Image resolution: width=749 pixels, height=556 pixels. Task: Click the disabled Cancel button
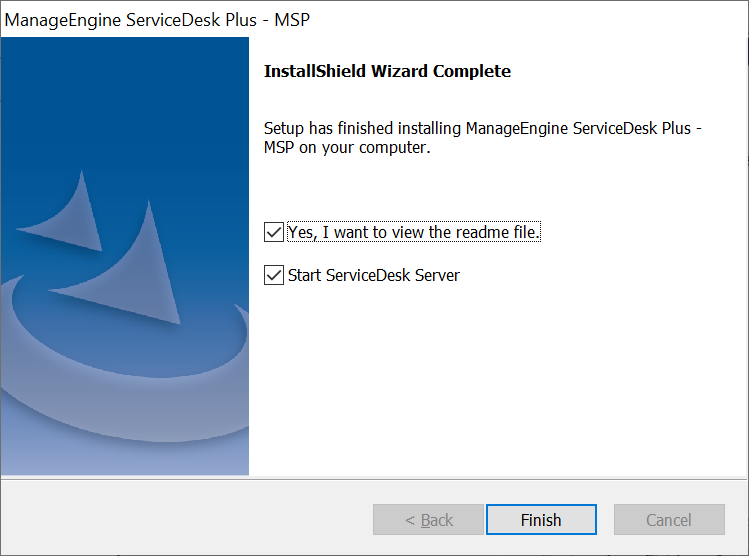tap(669, 520)
